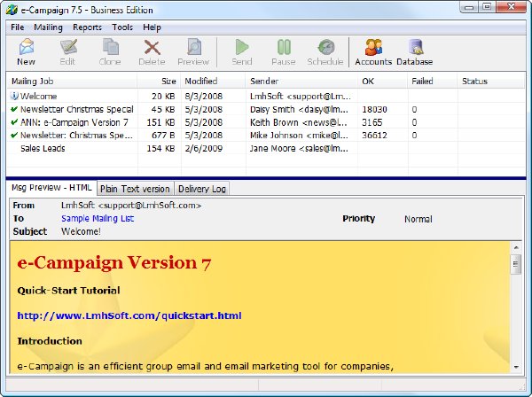532x397 pixels.
Task: Sort by Status column header
Action: coord(490,81)
